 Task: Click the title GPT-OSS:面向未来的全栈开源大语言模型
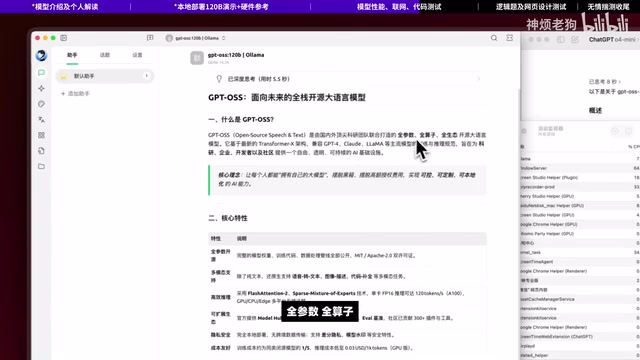point(287,98)
